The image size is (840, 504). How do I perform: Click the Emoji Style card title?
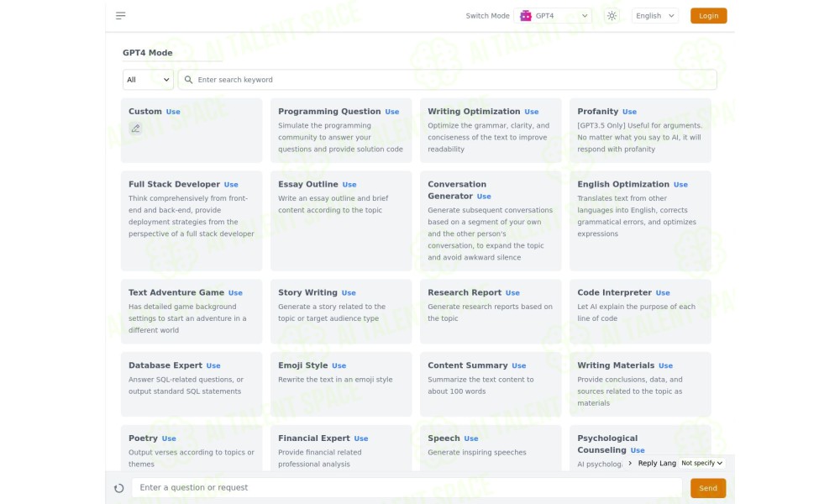click(x=302, y=365)
